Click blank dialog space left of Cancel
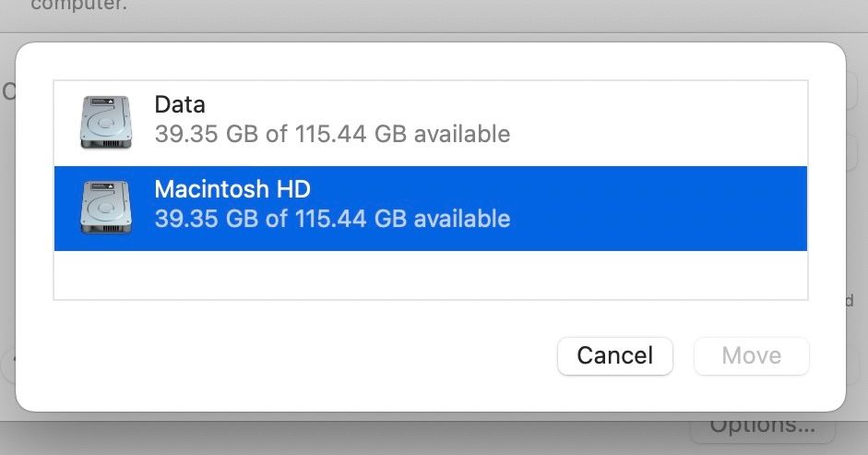Screen dimensions: 868x455 click(x=304, y=356)
